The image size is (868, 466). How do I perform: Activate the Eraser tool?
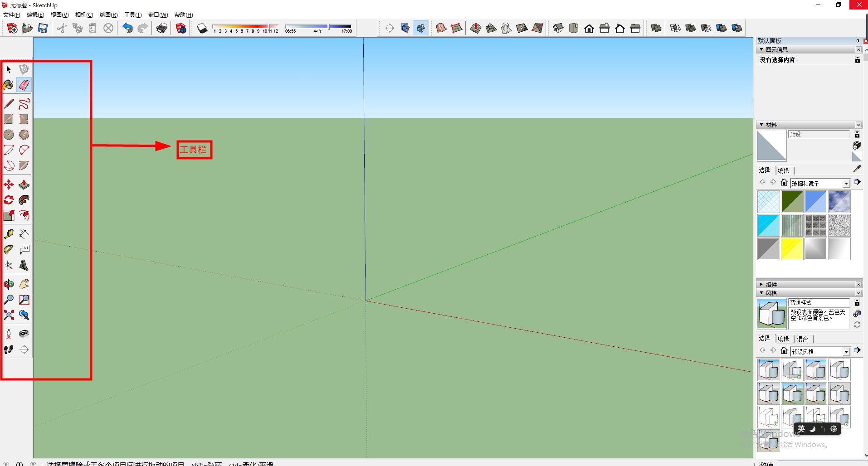click(24, 85)
